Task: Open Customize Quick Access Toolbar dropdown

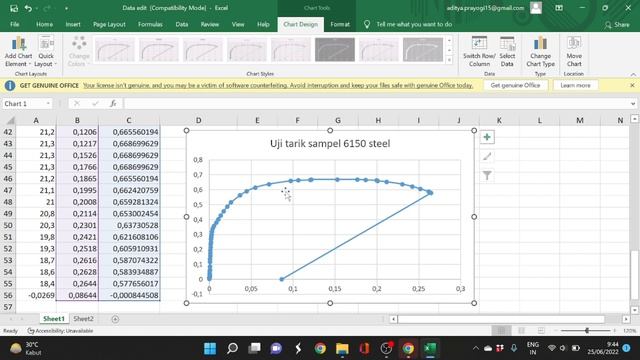Action: coord(66,8)
